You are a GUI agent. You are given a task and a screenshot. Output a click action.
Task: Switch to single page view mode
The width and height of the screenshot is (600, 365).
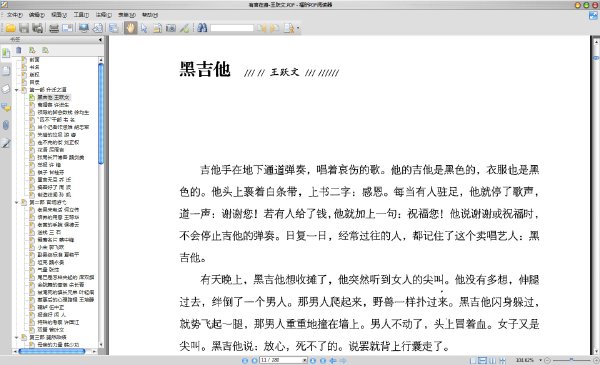tap(473, 360)
